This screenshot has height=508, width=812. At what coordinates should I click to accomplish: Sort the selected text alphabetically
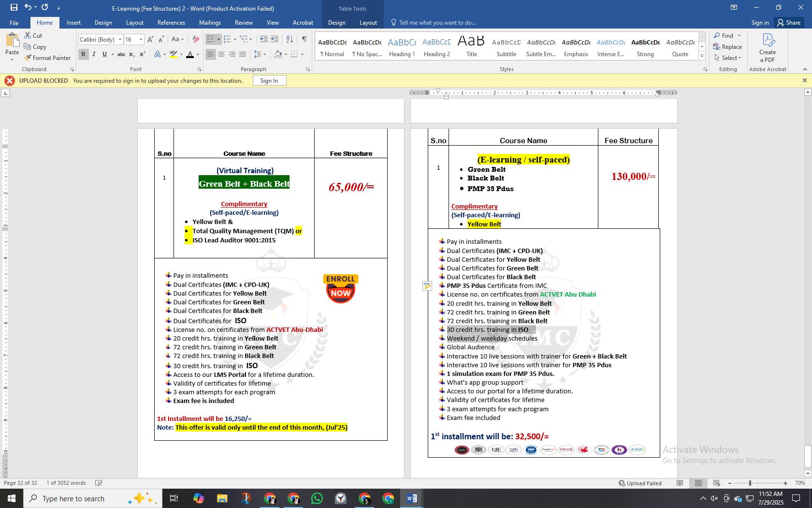tap(290, 39)
